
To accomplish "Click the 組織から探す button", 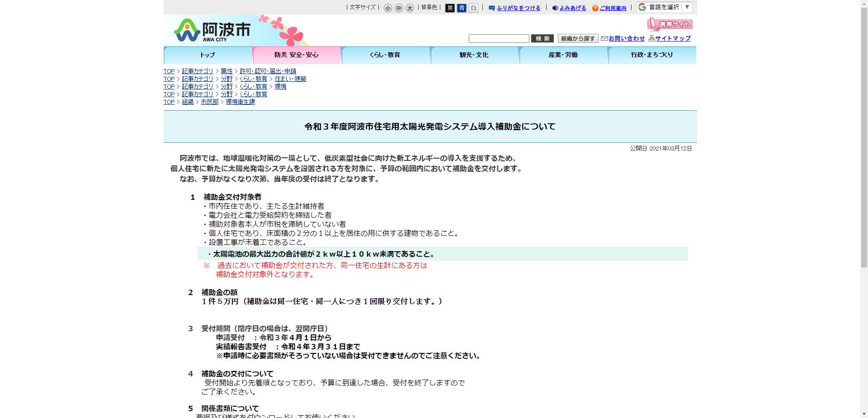I will (578, 39).
